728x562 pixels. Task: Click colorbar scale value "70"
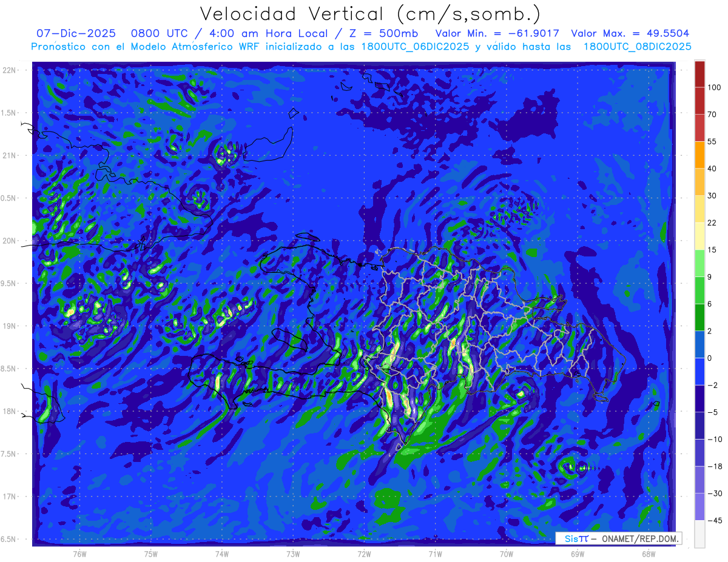[712, 115]
